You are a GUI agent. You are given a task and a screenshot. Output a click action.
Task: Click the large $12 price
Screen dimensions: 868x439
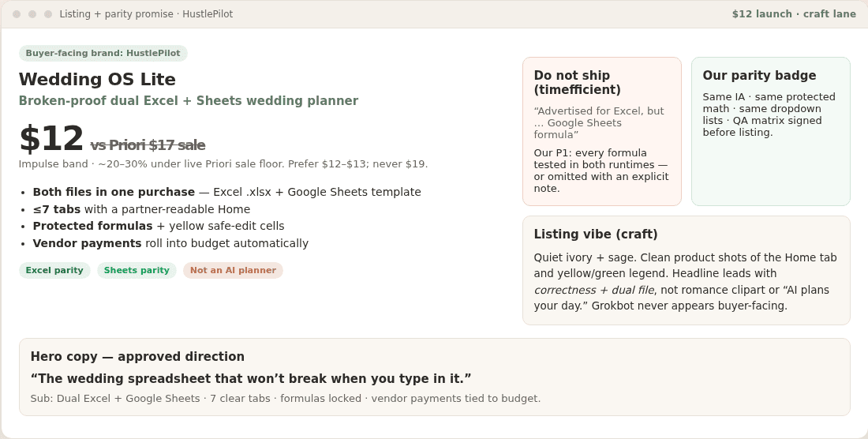coord(51,138)
